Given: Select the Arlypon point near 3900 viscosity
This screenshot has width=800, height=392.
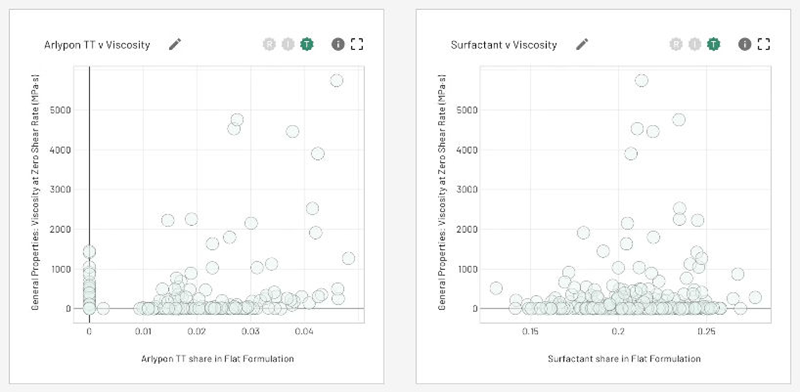Looking at the screenshot, I should [x=317, y=154].
